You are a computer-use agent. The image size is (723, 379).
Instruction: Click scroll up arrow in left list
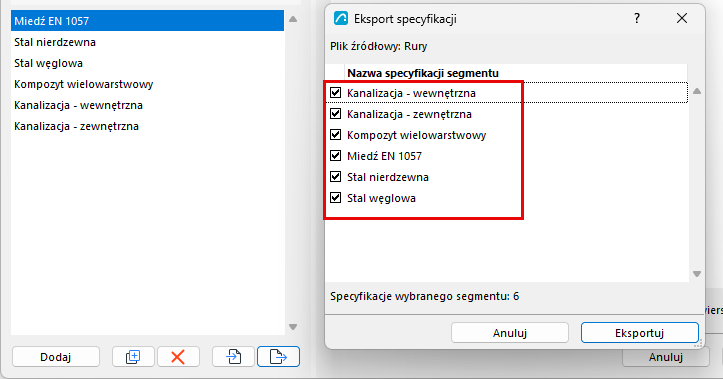(x=293, y=19)
